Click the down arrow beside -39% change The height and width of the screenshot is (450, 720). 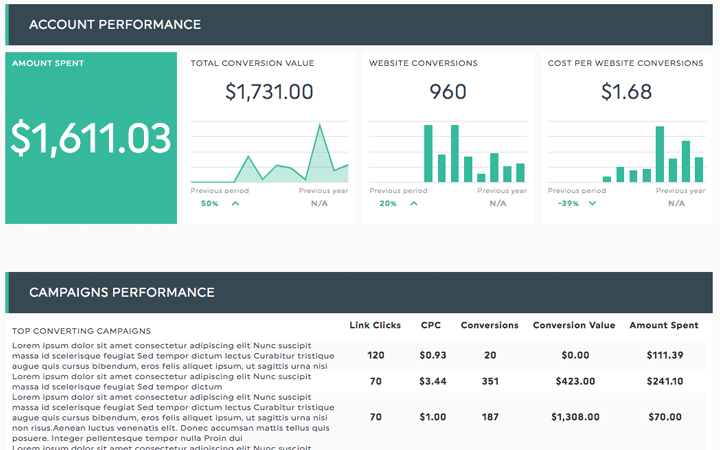point(592,203)
